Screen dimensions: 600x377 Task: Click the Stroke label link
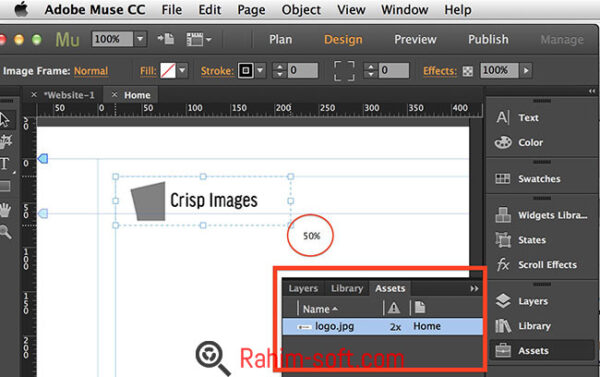coord(217,71)
